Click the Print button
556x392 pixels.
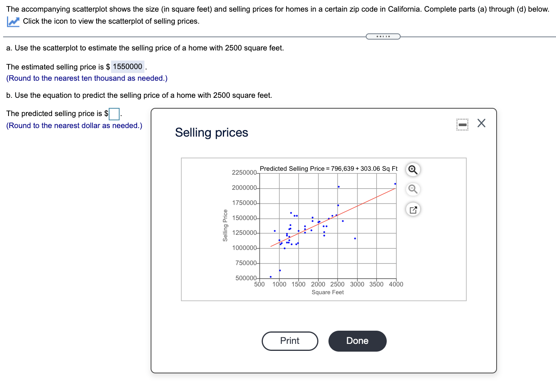tap(290, 341)
